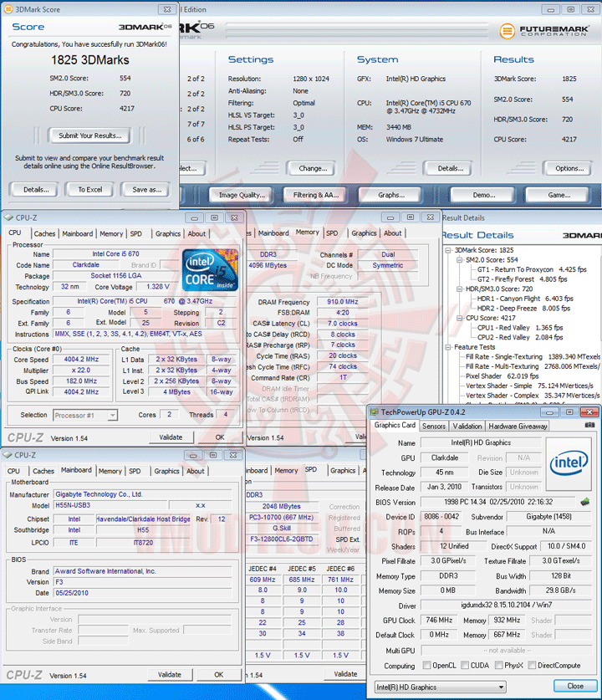
Task: Click the Close button in GPU-Z
Action: click(575, 686)
